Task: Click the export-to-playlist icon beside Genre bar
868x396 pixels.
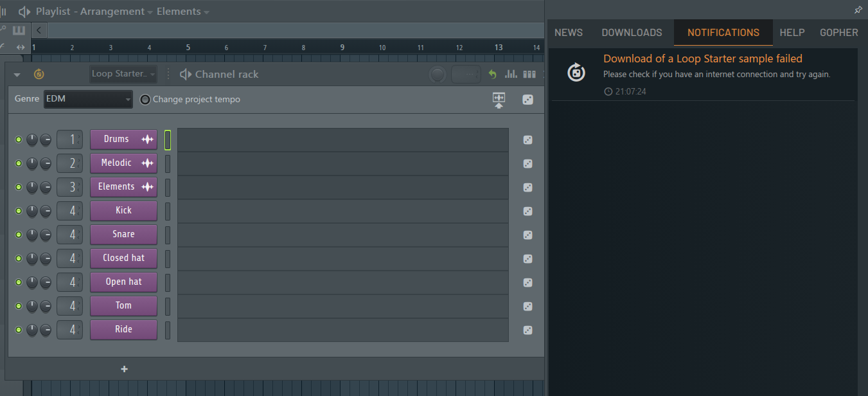Action: tap(499, 100)
